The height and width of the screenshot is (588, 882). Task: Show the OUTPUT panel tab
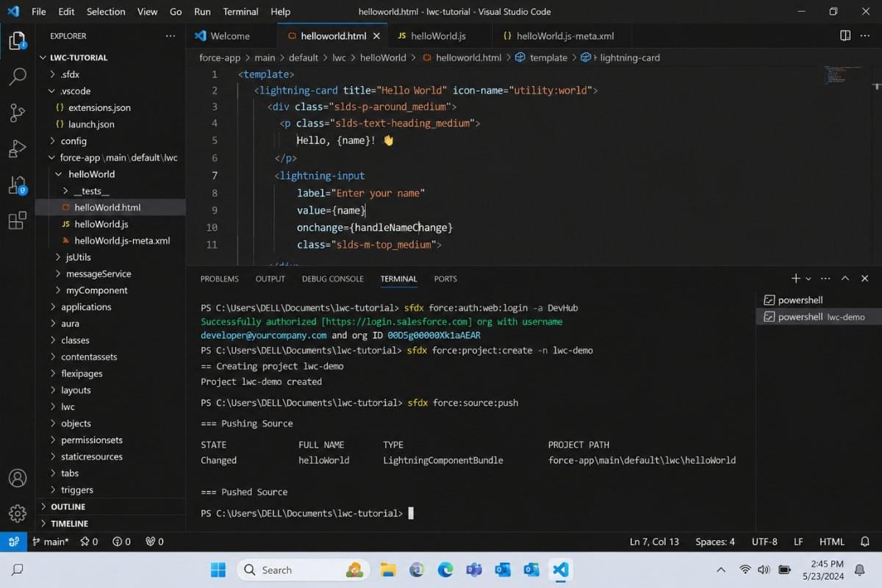click(270, 279)
